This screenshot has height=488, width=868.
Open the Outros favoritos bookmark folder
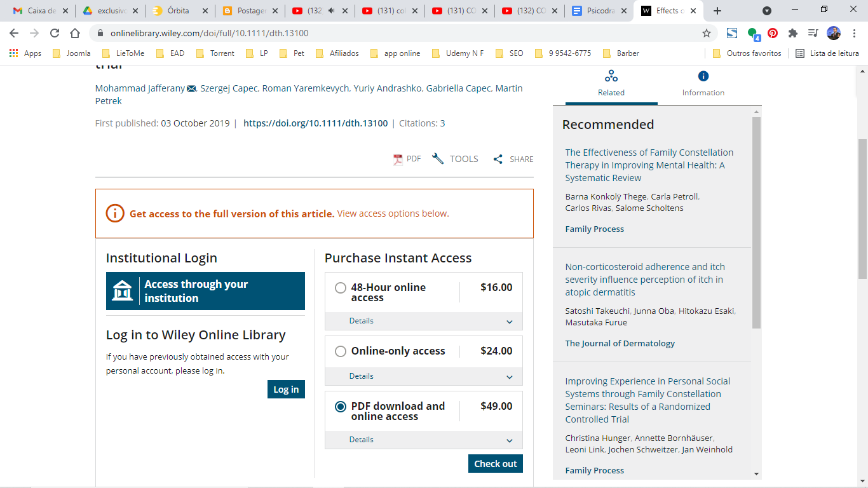[747, 53]
